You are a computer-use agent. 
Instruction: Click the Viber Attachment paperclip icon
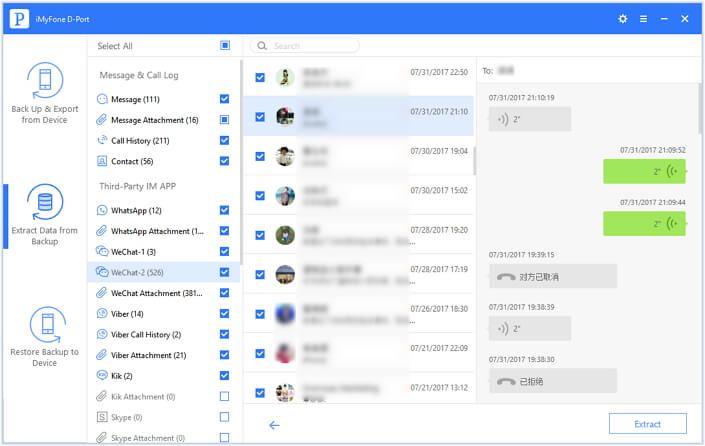[x=102, y=355]
